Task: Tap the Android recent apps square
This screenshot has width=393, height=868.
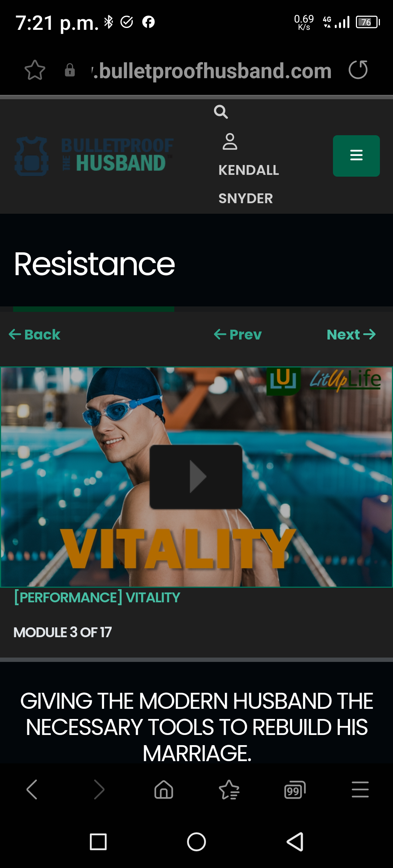Action: (x=98, y=842)
